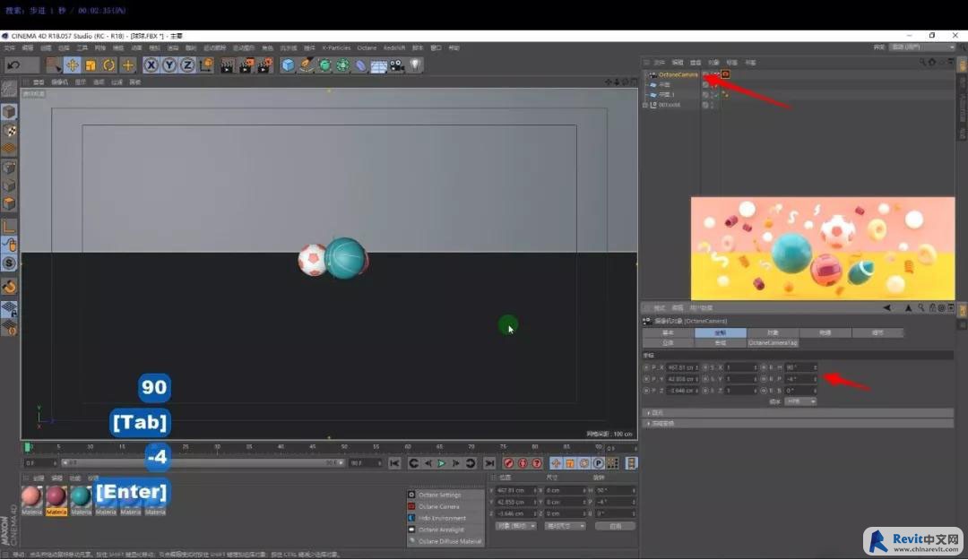This screenshot has height=560, width=968.
Task: Open the X-Particles menu
Action: pos(336,47)
